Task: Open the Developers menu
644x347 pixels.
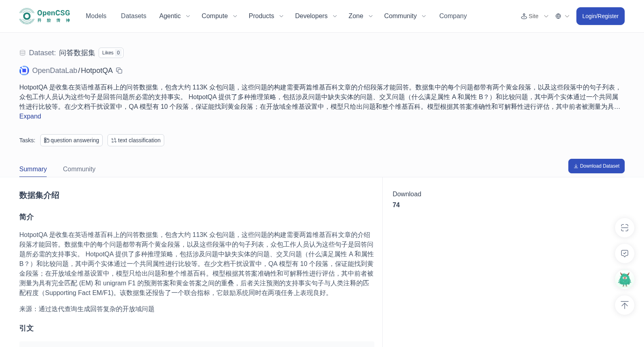Action: [x=311, y=16]
